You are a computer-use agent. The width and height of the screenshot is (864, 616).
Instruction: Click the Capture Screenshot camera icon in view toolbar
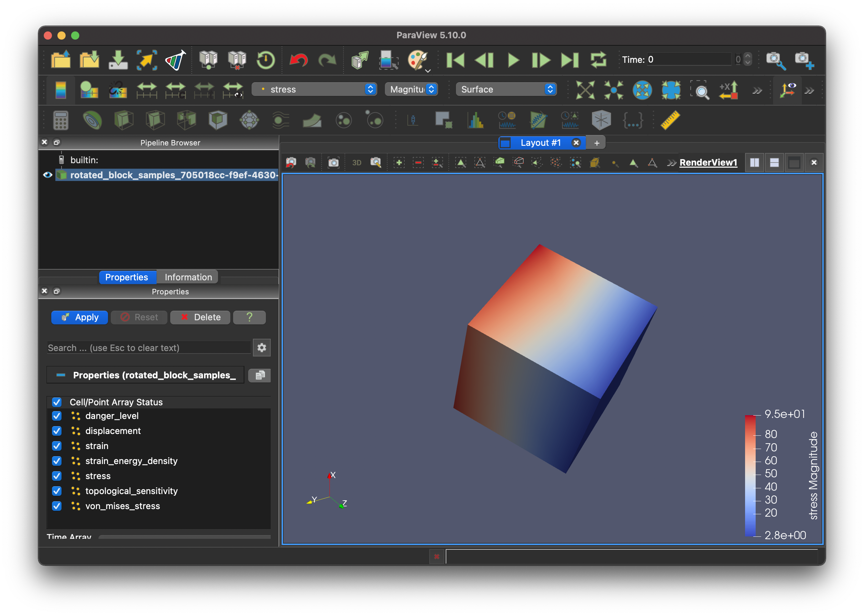[x=333, y=163]
